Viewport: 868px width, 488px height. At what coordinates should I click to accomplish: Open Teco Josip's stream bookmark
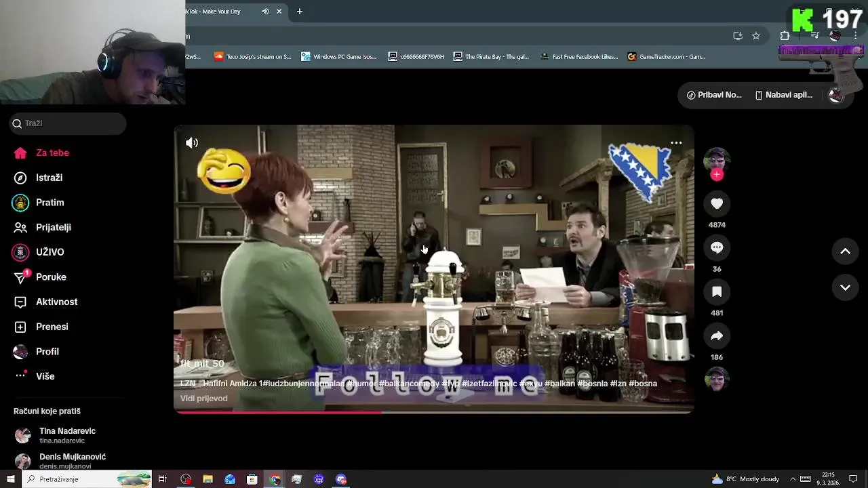pyautogui.click(x=252, y=57)
